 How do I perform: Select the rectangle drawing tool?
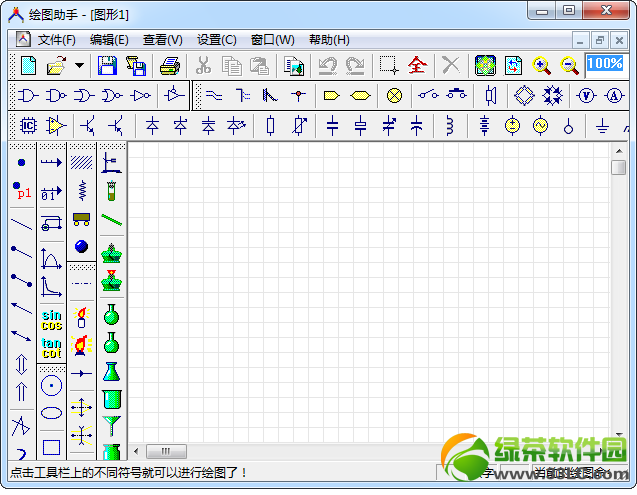click(51, 447)
